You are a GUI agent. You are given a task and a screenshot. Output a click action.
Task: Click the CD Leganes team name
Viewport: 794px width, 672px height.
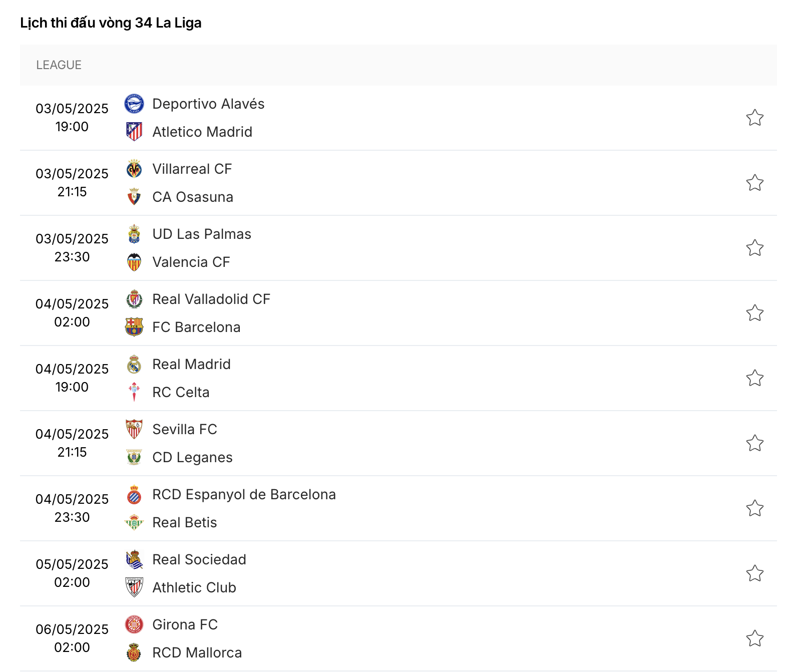point(193,457)
